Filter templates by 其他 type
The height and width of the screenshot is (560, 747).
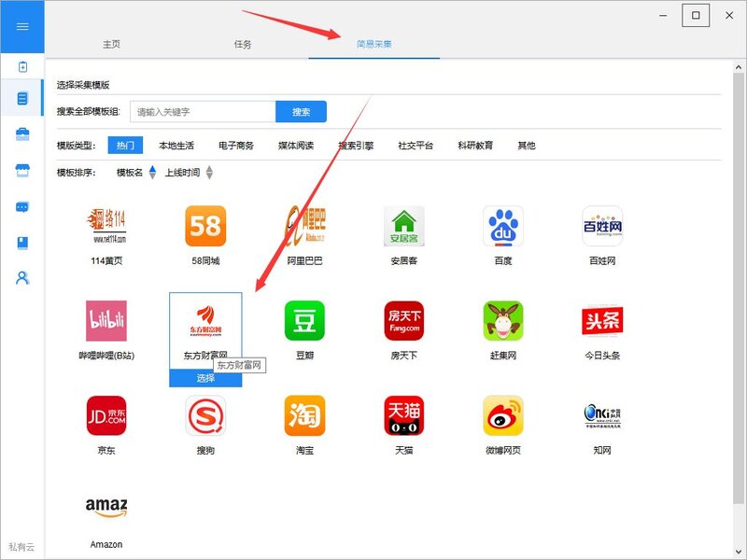(527, 146)
